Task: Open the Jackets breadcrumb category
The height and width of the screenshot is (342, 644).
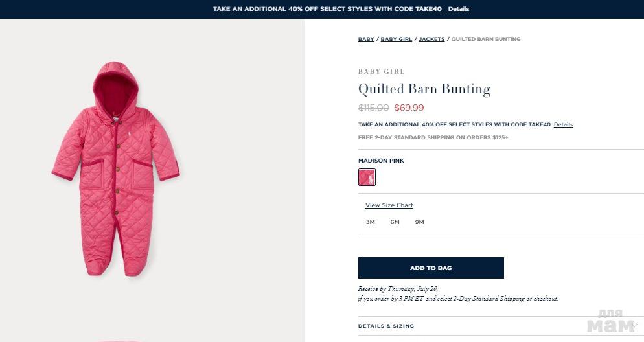Action: click(431, 39)
